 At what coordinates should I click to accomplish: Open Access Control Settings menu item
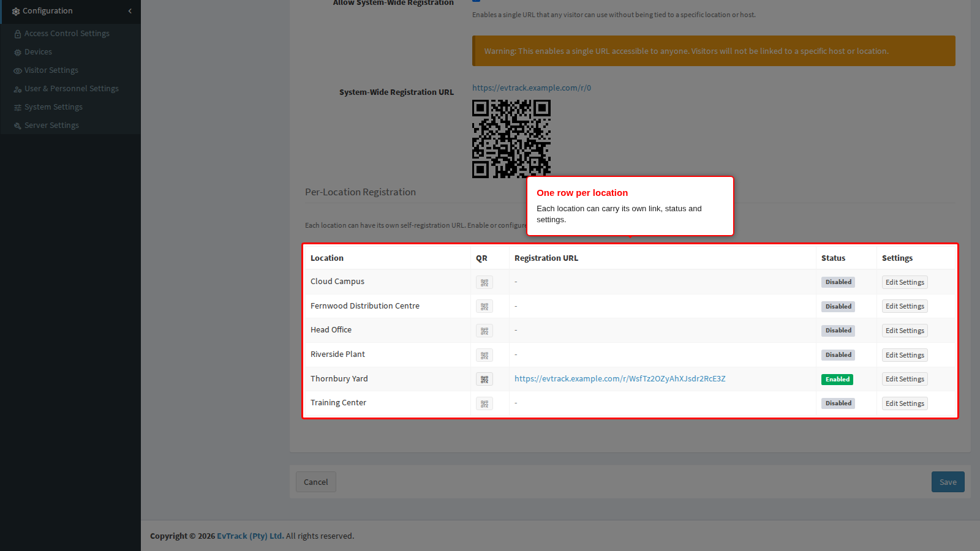[70, 34]
